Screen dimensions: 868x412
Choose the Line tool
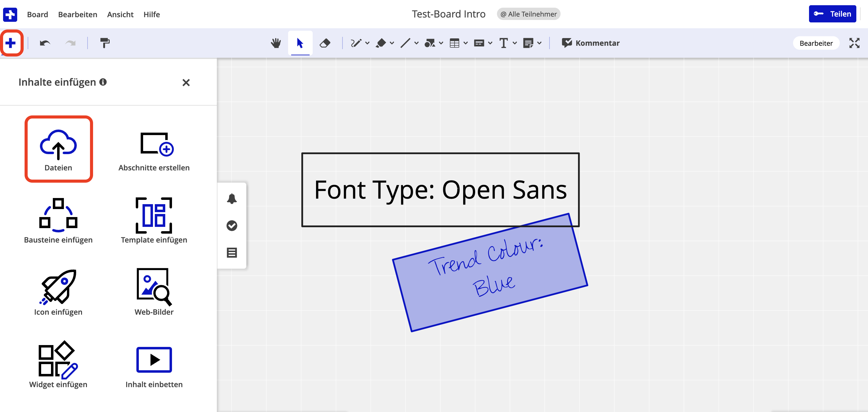(405, 43)
